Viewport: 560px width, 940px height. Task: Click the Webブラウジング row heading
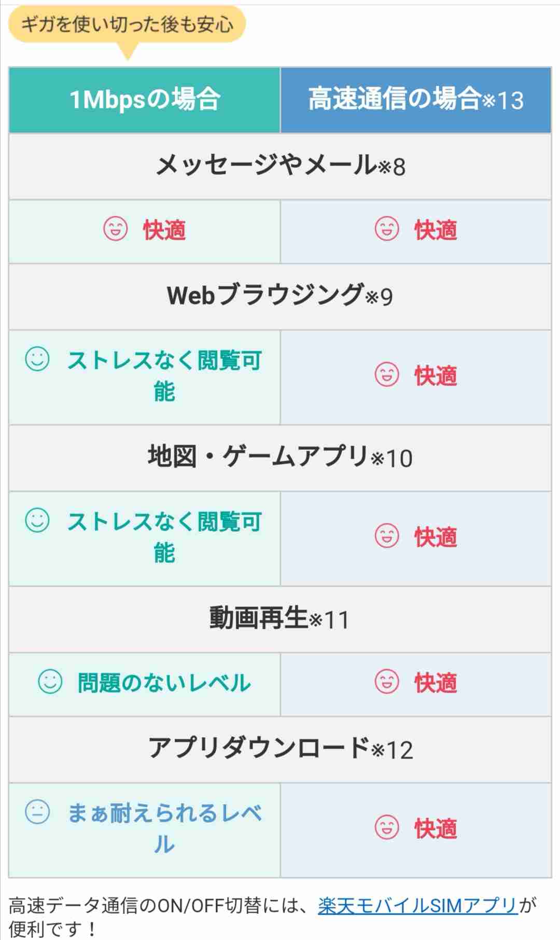[x=280, y=296]
